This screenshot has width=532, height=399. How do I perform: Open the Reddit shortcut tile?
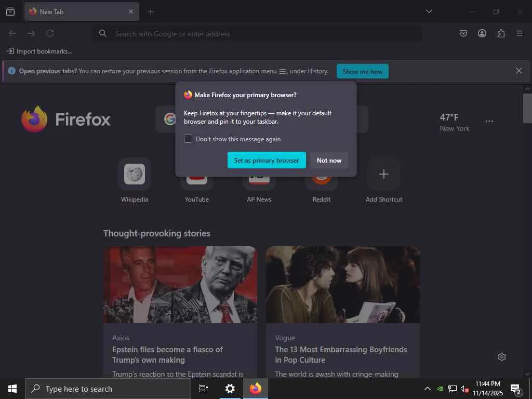[x=322, y=183]
